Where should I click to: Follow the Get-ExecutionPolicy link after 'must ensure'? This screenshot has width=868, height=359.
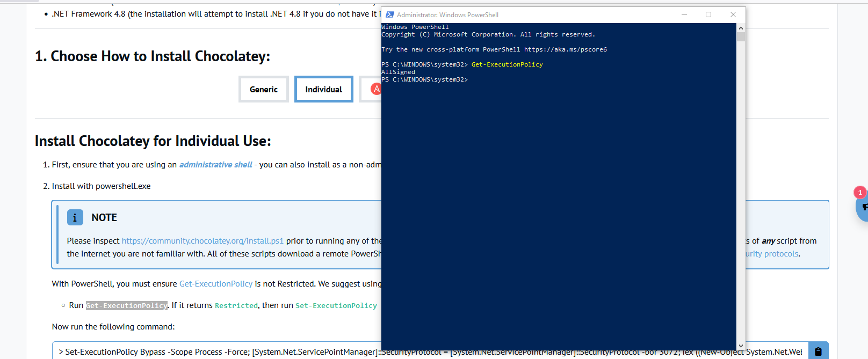[x=215, y=284]
